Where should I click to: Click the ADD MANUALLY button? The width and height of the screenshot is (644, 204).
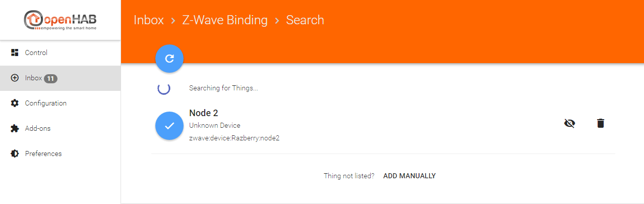point(409,176)
